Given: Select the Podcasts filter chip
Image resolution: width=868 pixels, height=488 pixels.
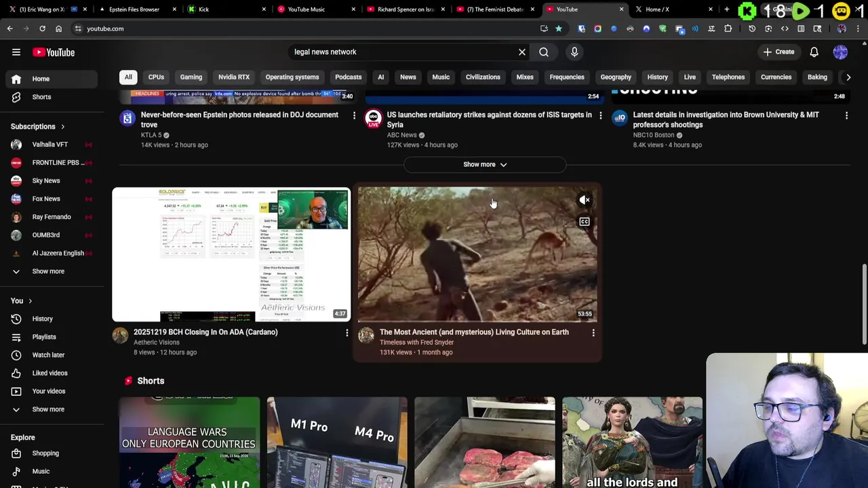Looking at the screenshot, I should (x=349, y=77).
